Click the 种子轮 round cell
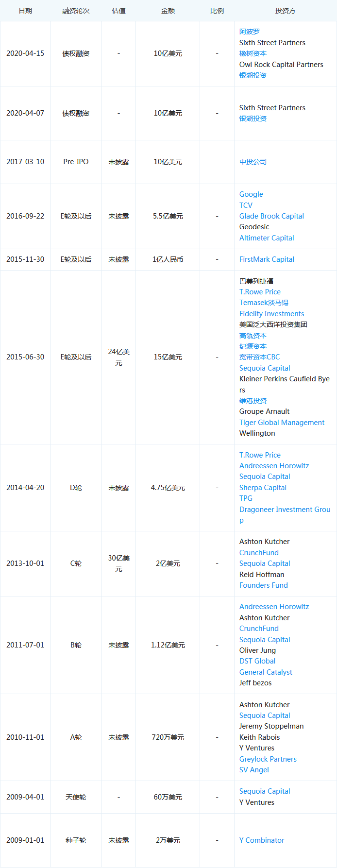This screenshot has width=337, height=868. coord(76,840)
